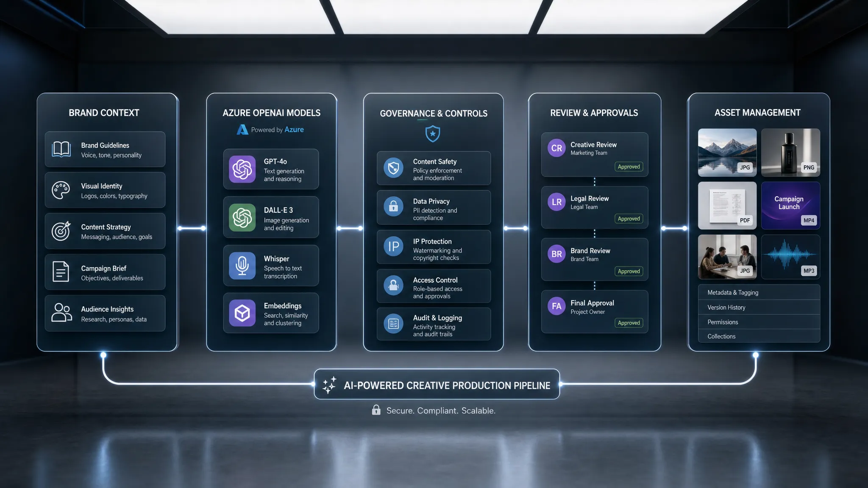Click the Whisper microphone icon
Viewport: 868px width, 488px height.
click(242, 266)
